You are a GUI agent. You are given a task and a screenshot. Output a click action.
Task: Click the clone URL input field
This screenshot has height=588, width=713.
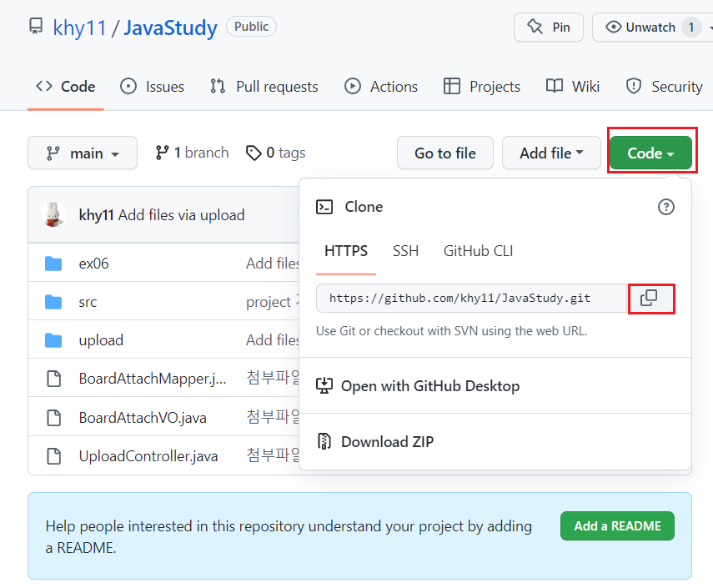click(x=471, y=299)
